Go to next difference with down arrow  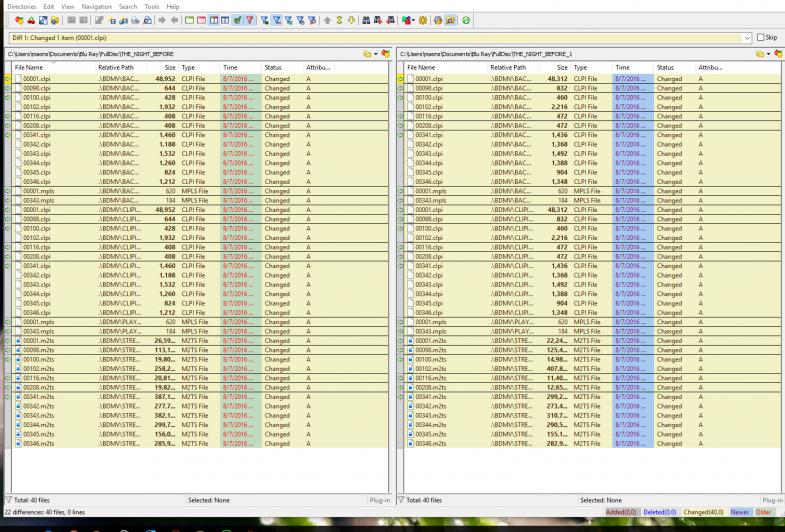tap(351, 21)
